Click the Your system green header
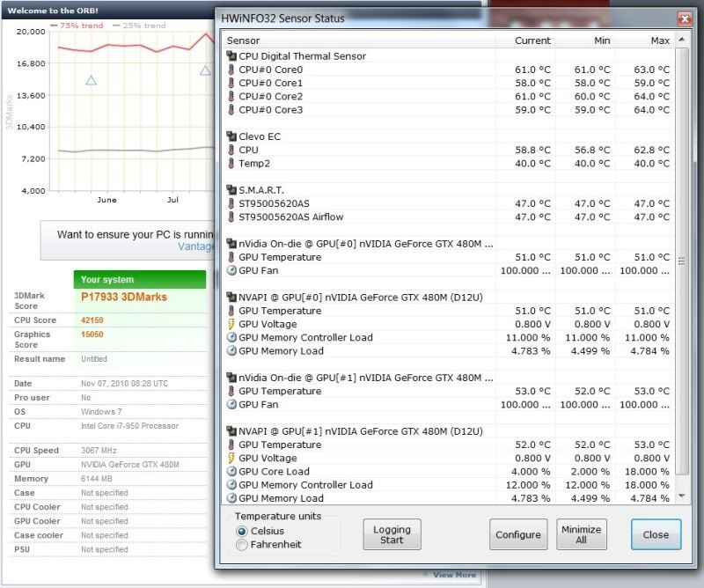704x588 pixels. coord(140,279)
